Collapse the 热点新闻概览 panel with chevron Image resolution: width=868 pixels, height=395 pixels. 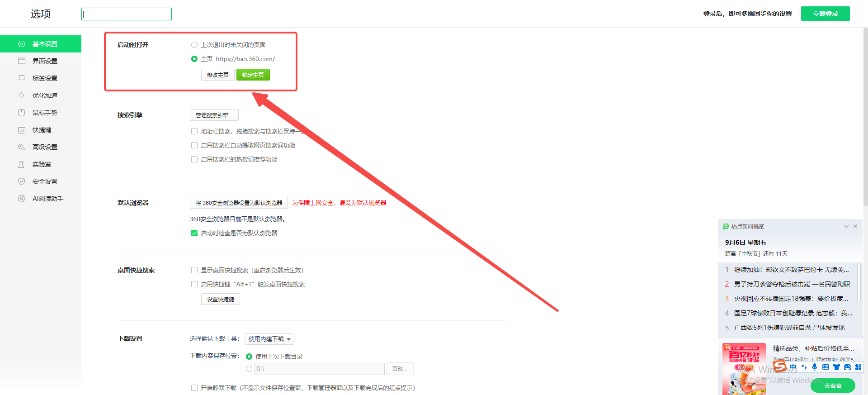click(x=846, y=226)
